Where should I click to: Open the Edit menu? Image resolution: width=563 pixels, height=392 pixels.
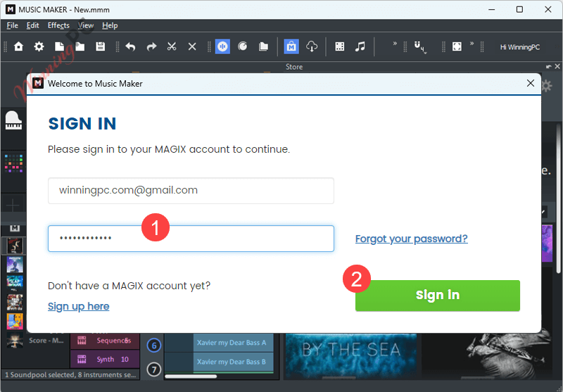(x=32, y=25)
